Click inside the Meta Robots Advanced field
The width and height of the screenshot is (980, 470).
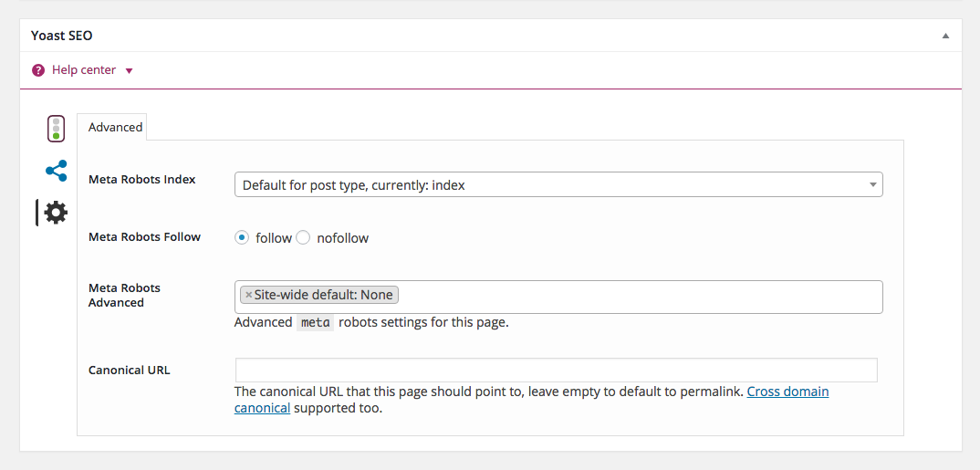click(558, 297)
